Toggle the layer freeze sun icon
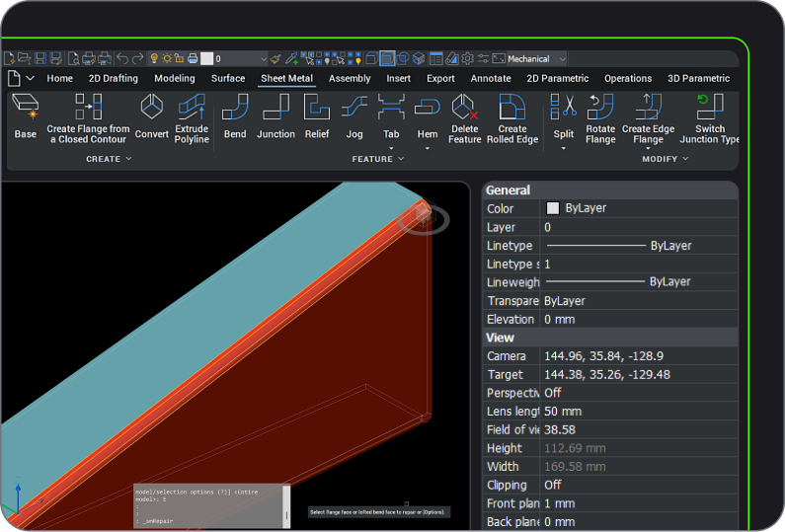The width and height of the screenshot is (785, 532). [167, 58]
